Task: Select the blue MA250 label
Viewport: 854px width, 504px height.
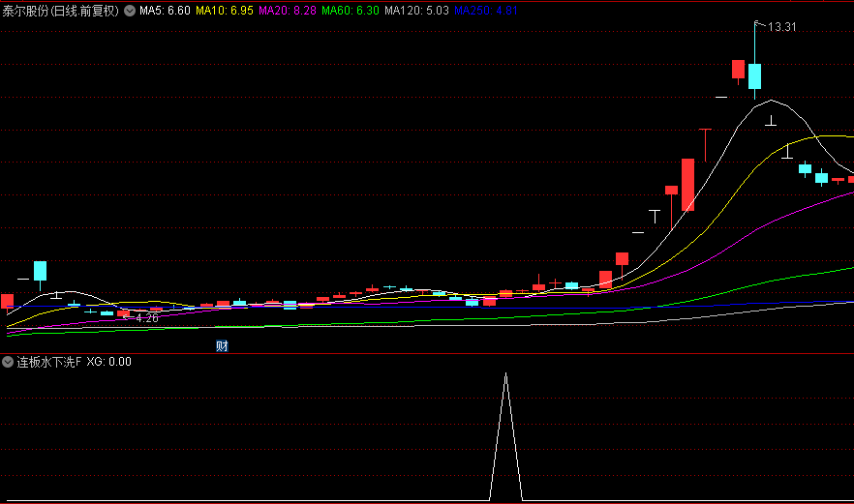Action: click(x=486, y=12)
